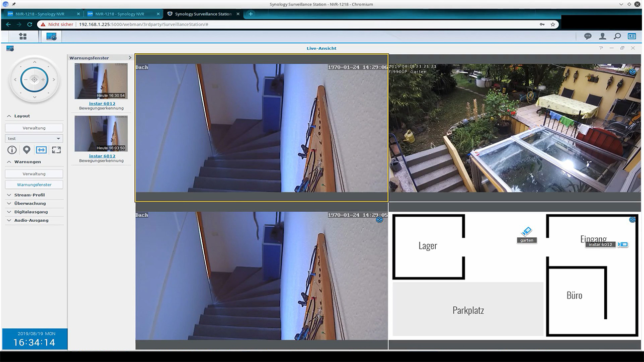
Task: Open the instar 6012 link at 16:30:54
Action: (102, 104)
